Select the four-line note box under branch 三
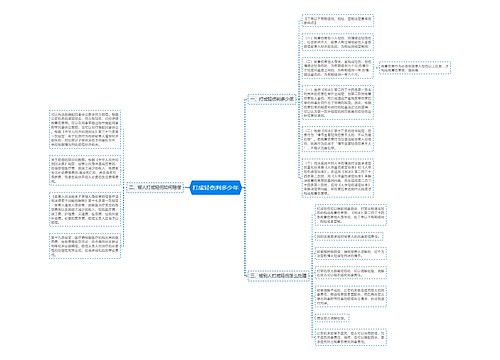This screenshot has width=500, height=360. 351,296
